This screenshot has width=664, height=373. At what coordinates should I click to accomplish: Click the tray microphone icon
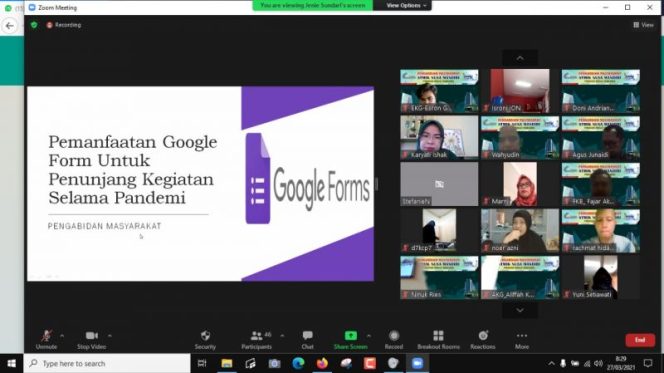click(x=563, y=363)
